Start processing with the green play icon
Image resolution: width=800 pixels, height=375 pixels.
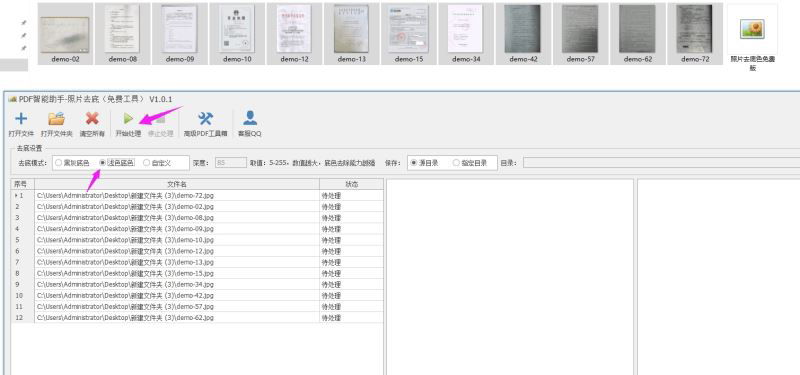[x=128, y=119]
